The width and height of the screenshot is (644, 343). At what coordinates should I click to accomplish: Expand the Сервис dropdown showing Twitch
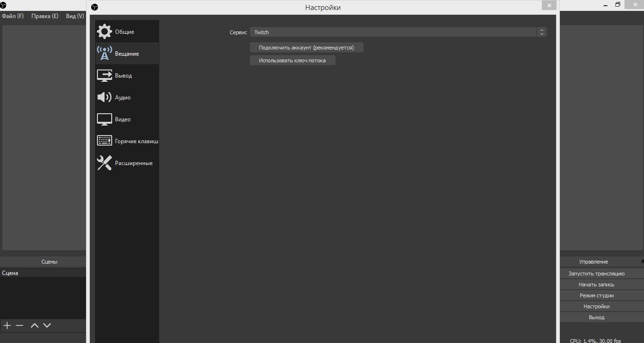tap(398, 32)
